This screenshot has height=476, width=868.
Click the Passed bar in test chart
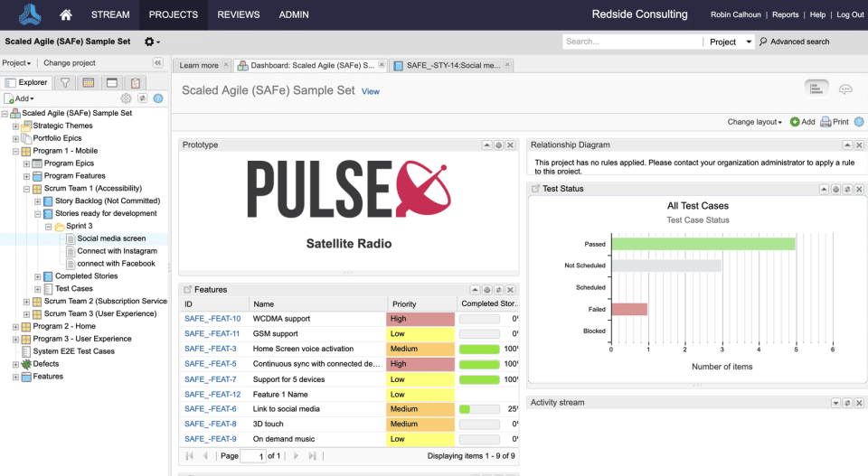(x=703, y=244)
